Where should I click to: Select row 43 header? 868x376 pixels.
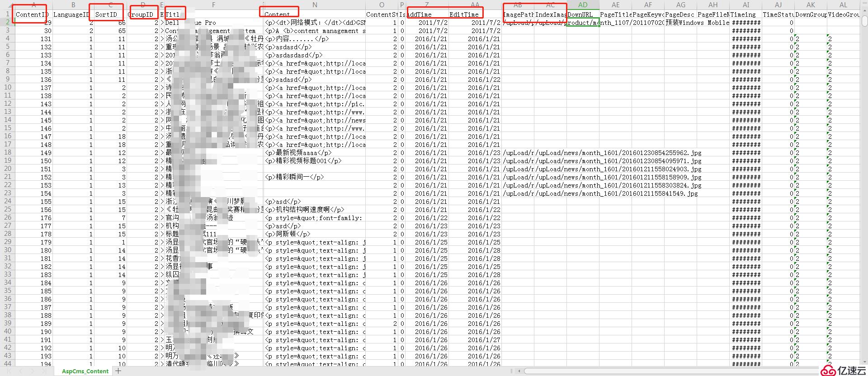pos(7,356)
